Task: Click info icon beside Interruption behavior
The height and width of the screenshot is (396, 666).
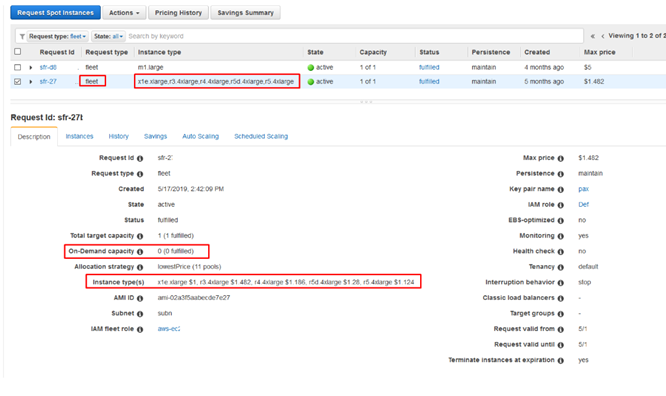Action: point(561,283)
